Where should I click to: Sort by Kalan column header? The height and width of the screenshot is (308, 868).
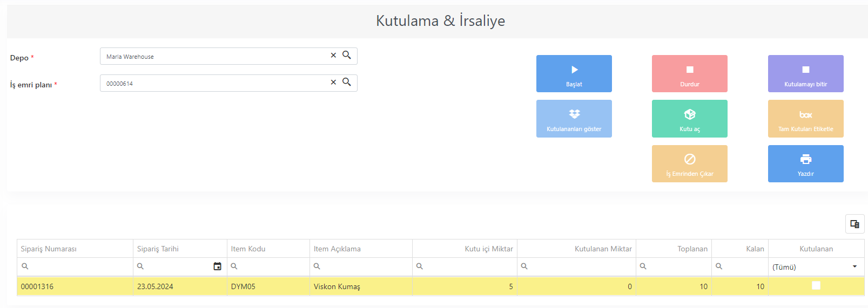[x=740, y=249]
